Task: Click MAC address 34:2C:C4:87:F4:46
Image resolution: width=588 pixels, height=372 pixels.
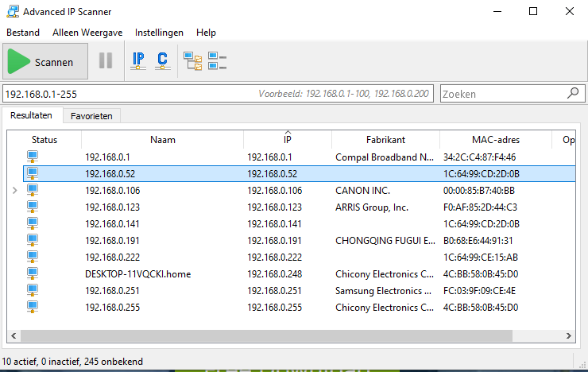Action: [x=480, y=157]
